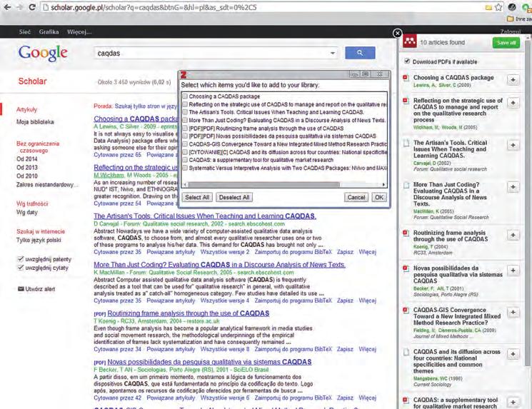532x409 pixels.
Task: Check 'More Than Just Coding?' in Zotero list
Action: [x=185, y=120]
